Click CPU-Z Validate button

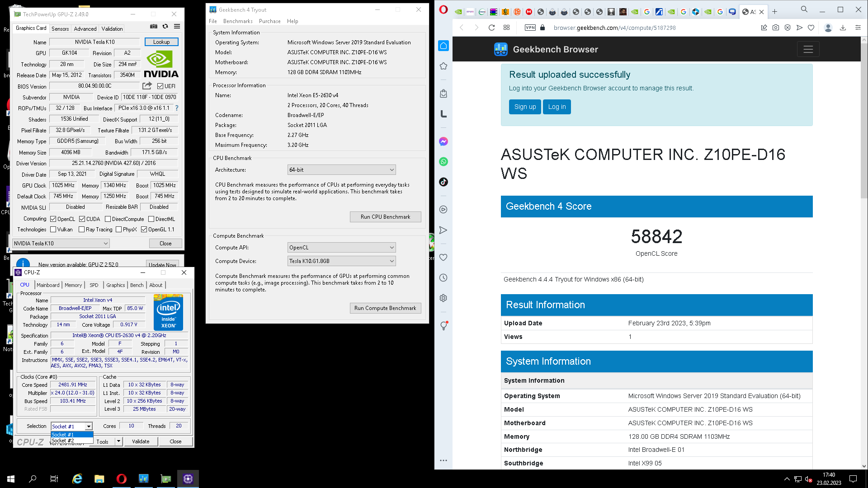click(141, 441)
